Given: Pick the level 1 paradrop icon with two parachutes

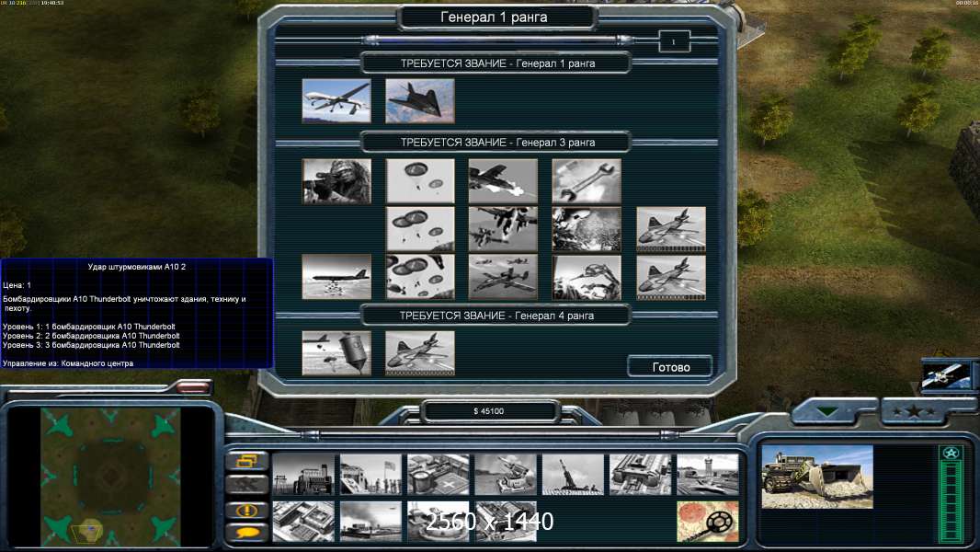Looking at the screenshot, I should 420,181.
